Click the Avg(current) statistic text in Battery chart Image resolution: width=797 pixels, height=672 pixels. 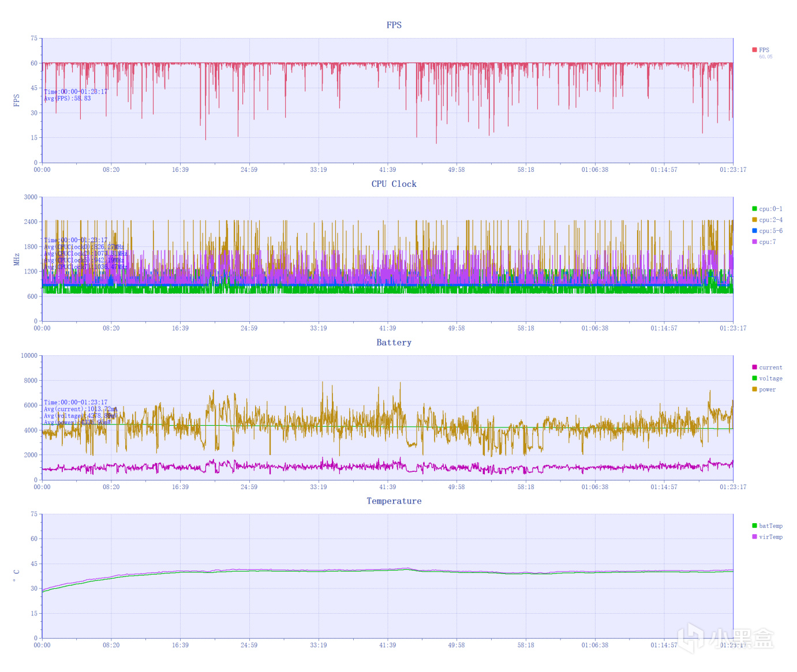click(x=80, y=409)
